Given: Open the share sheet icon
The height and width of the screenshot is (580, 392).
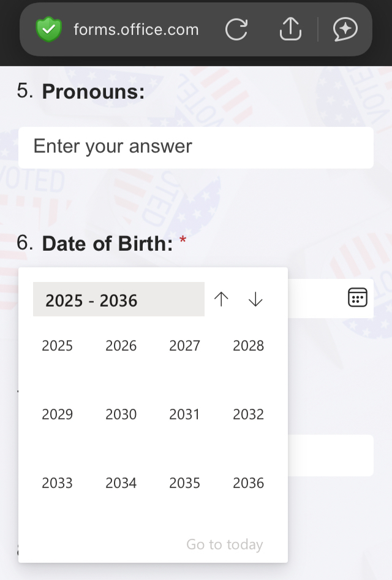Looking at the screenshot, I should [x=290, y=29].
